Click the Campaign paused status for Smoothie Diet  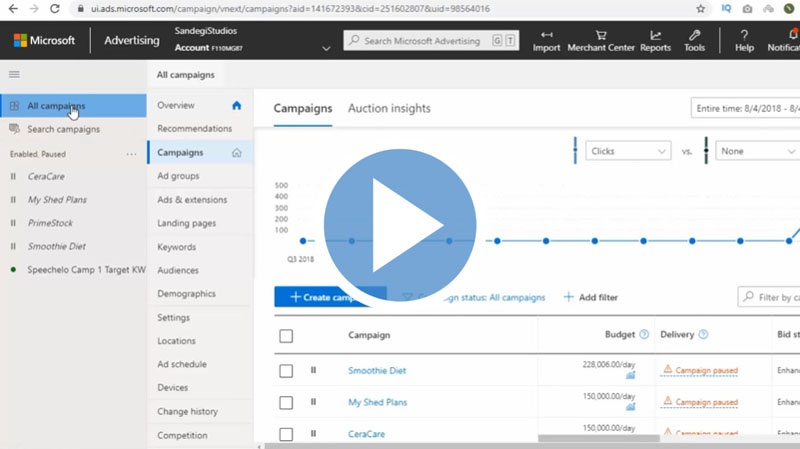coord(706,370)
